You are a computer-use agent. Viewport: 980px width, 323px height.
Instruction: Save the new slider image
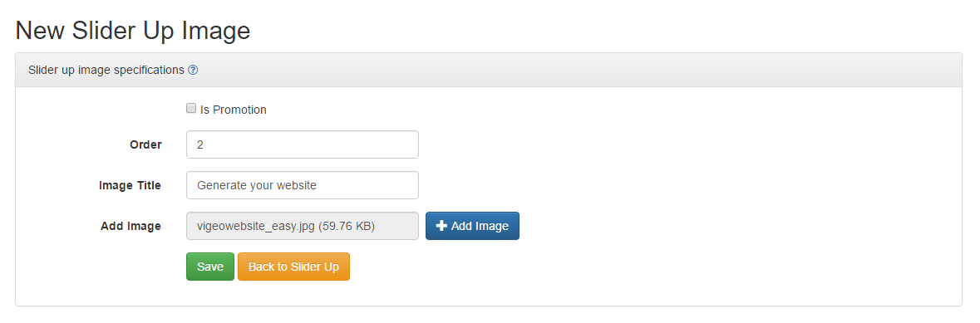pos(210,267)
